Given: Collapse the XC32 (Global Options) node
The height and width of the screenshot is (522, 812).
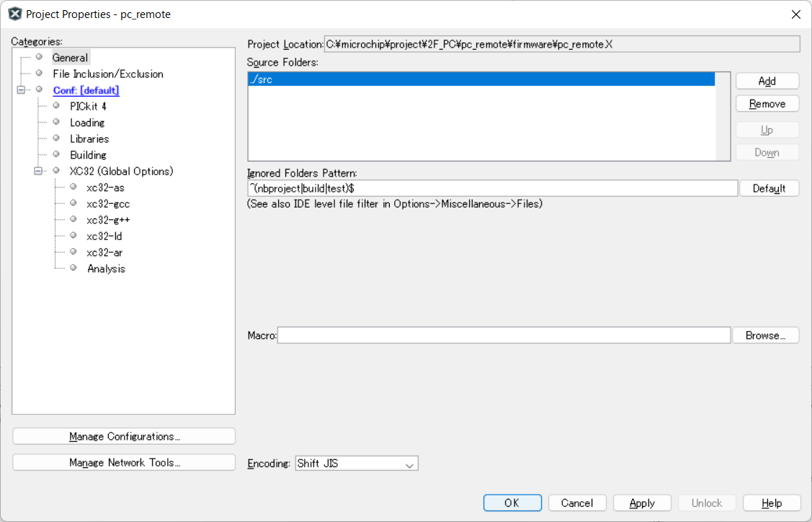Looking at the screenshot, I should pos(38,172).
